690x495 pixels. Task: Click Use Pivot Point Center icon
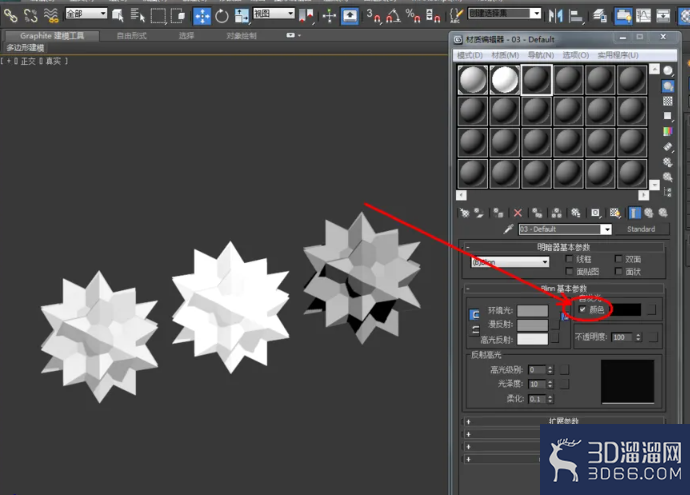[305, 16]
